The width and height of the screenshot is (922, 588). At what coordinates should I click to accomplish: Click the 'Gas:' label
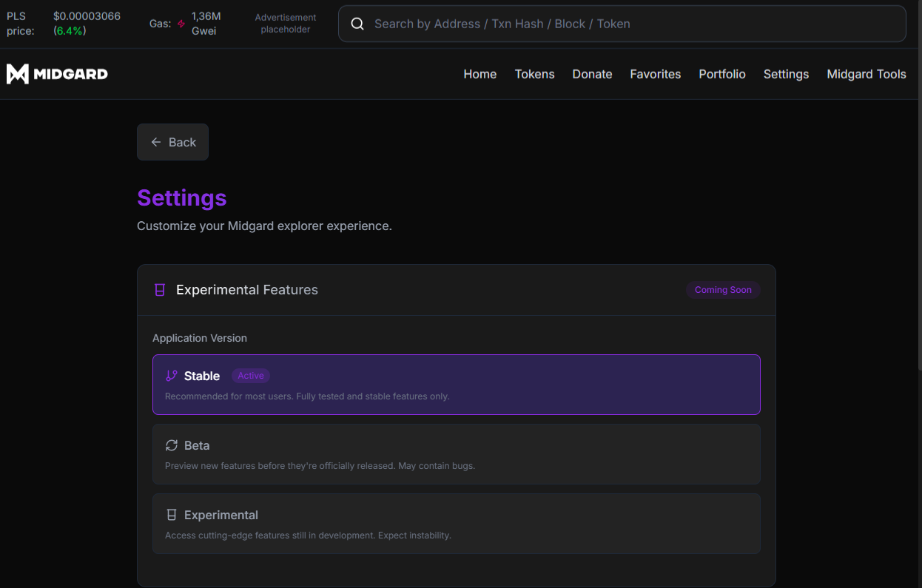(x=161, y=24)
